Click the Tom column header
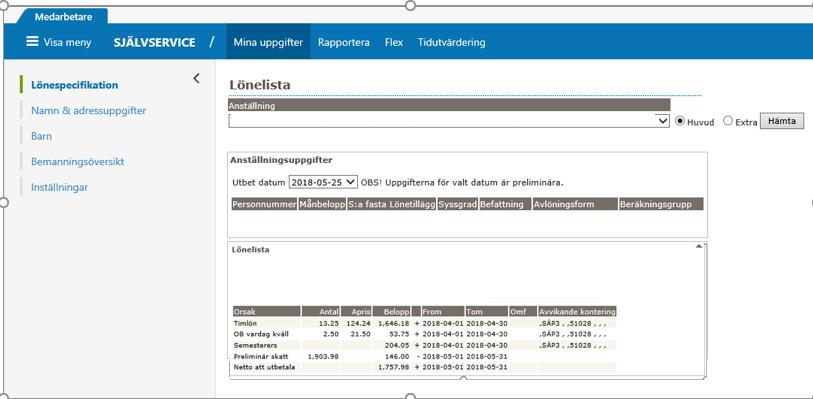813x399 pixels. (487, 311)
